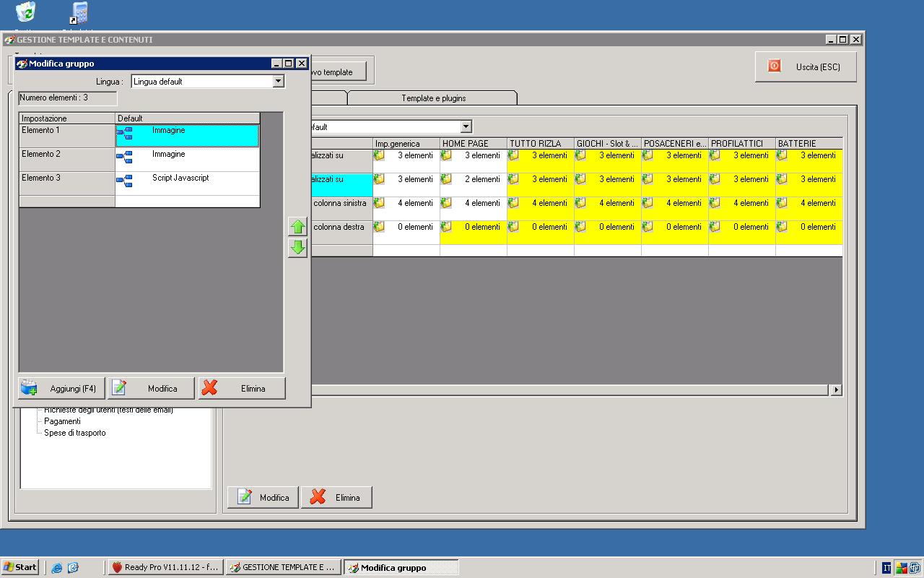Click Elimina button in the Gestione Template window
This screenshot has height=578, width=924.
tap(336, 498)
